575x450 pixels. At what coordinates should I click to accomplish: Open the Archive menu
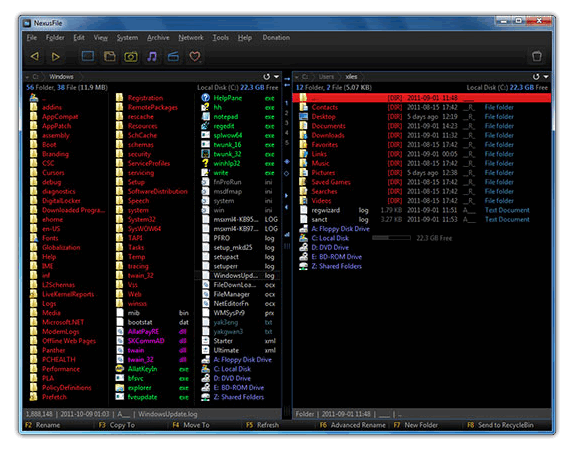(x=158, y=37)
